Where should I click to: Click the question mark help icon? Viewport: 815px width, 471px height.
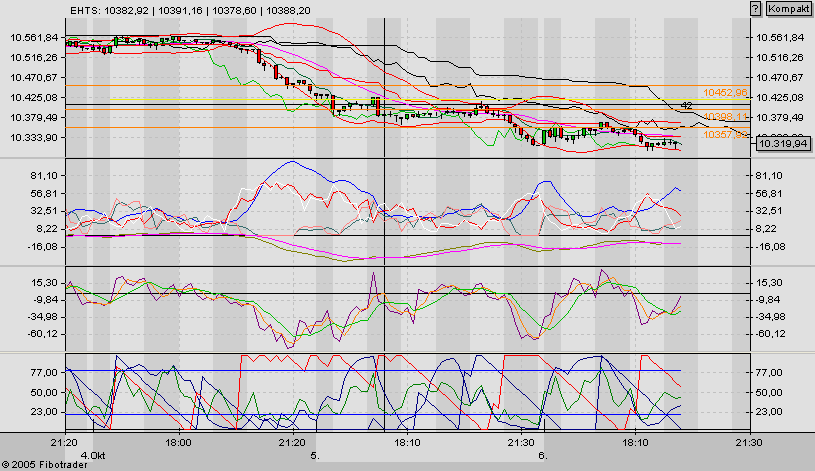coord(756,8)
